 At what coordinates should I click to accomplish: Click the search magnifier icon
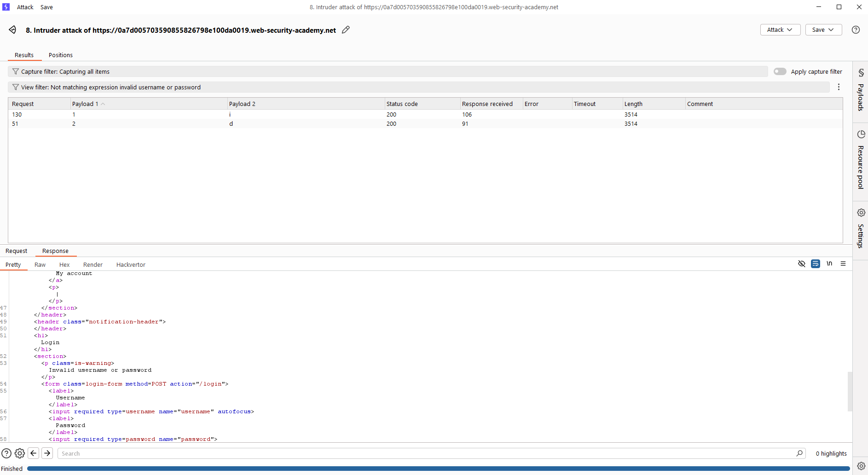click(799, 453)
